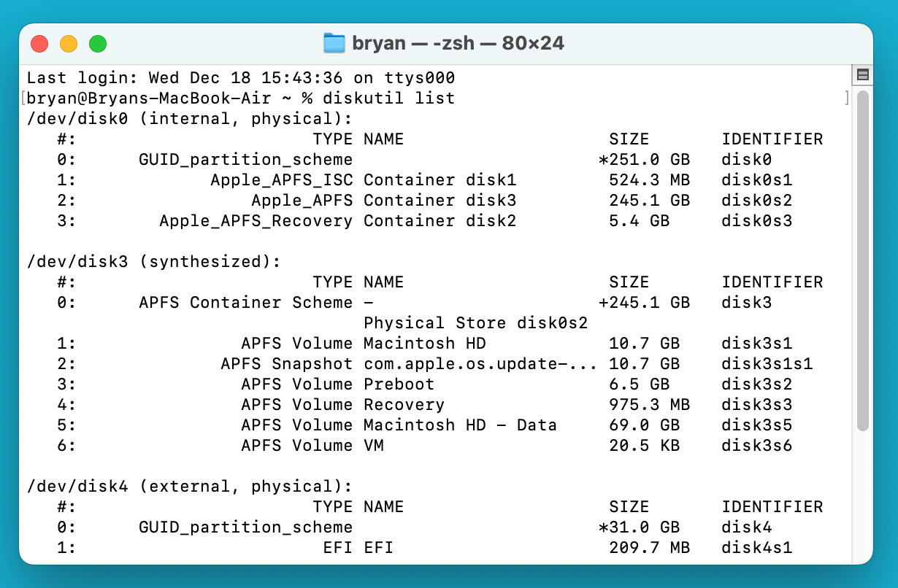This screenshot has height=588, width=898.
Task: Minimize the Terminal window with yellow button
Action: click(69, 44)
